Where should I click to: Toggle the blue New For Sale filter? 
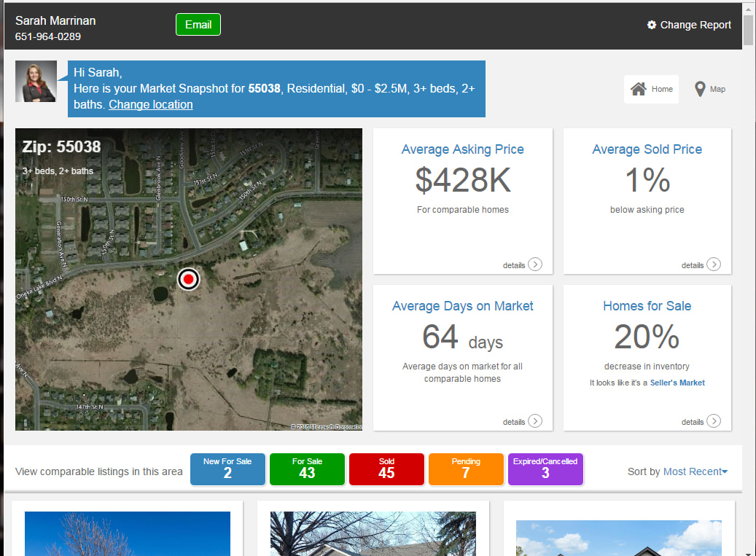pos(227,469)
